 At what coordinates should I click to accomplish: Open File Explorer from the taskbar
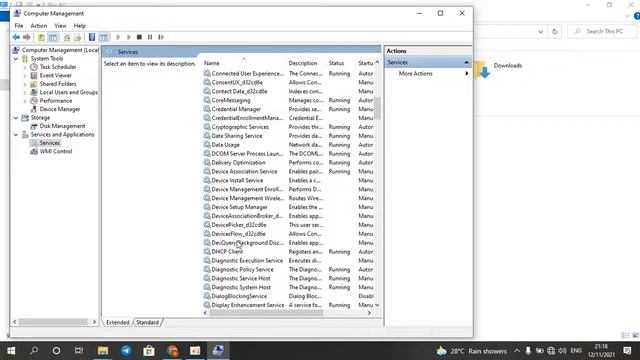pyautogui.click(x=103, y=351)
